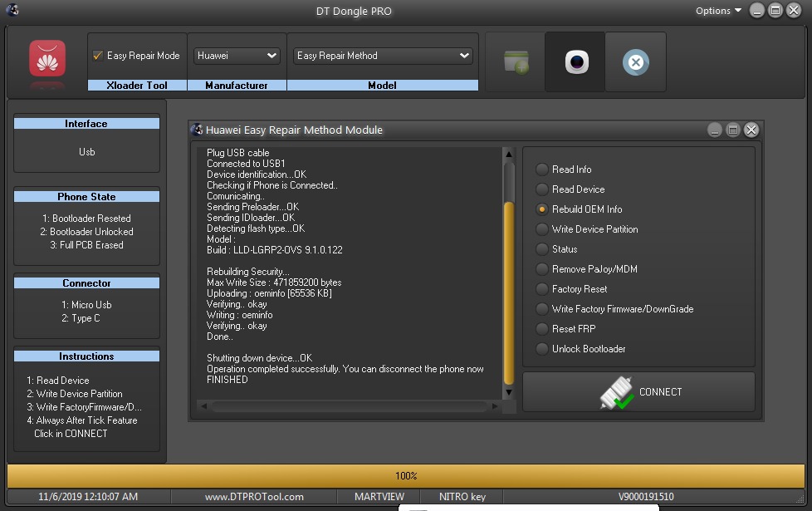Minimize the DT Dongle PRO main window
812x511 pixels.
pyautogui.click(x=756, y=10)
